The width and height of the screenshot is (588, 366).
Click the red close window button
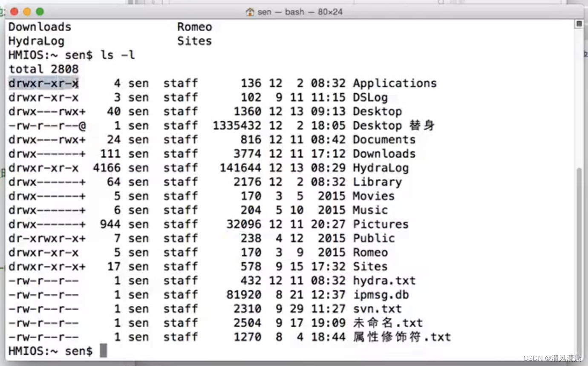14,12
